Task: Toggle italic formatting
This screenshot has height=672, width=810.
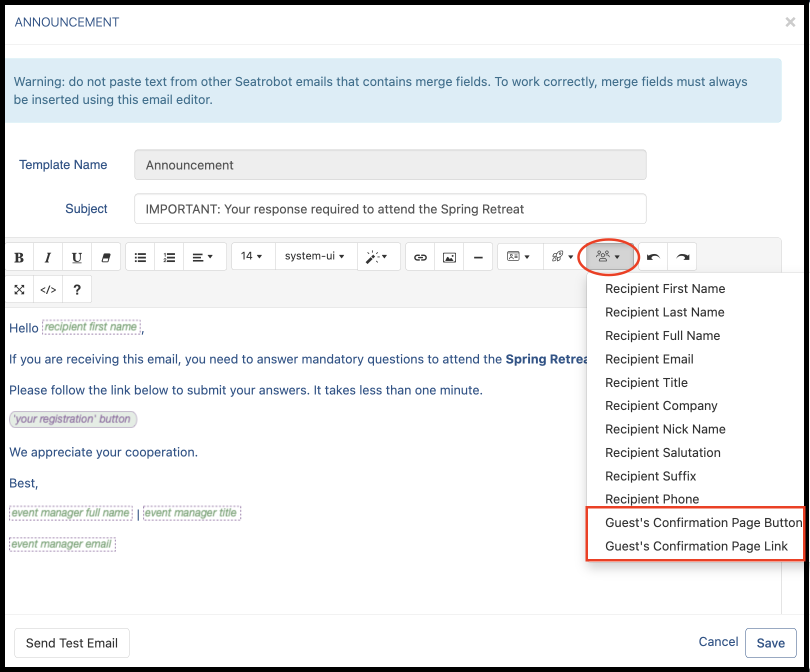Action: point(48,257)
